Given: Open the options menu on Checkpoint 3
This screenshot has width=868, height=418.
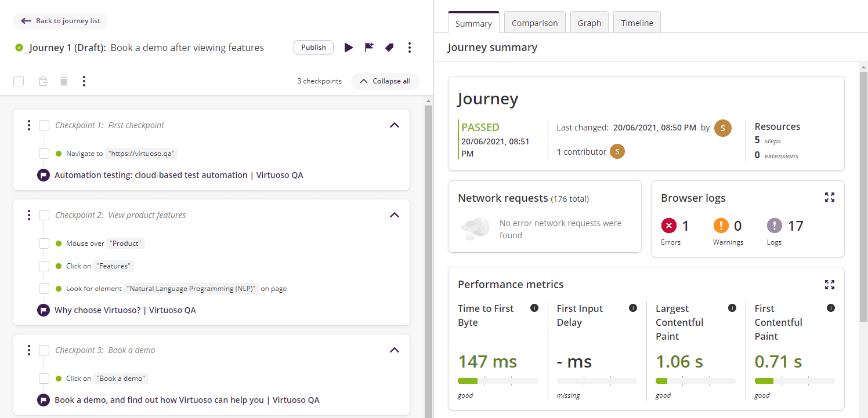Looking at the screenshot, I should coord(28,350).
